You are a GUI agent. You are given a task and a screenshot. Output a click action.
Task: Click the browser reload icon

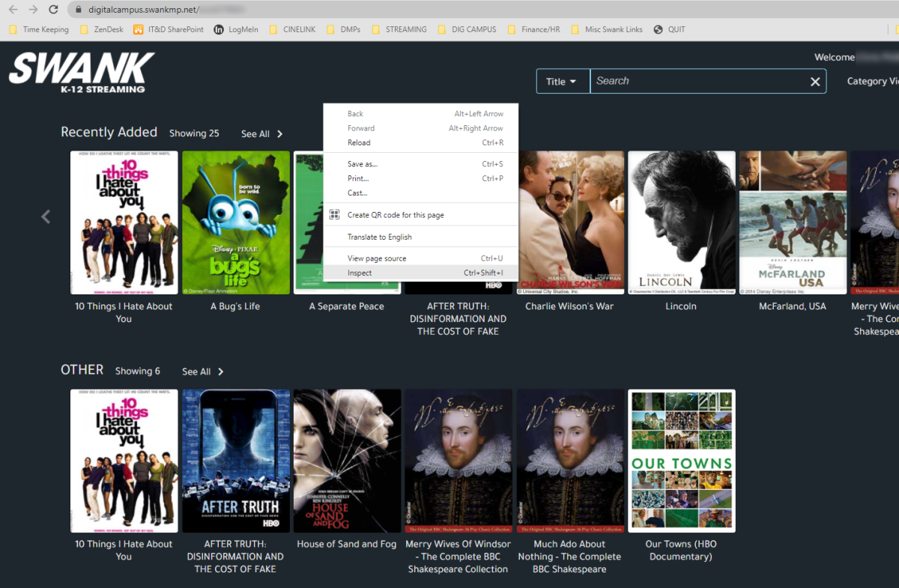coord(52,10)
